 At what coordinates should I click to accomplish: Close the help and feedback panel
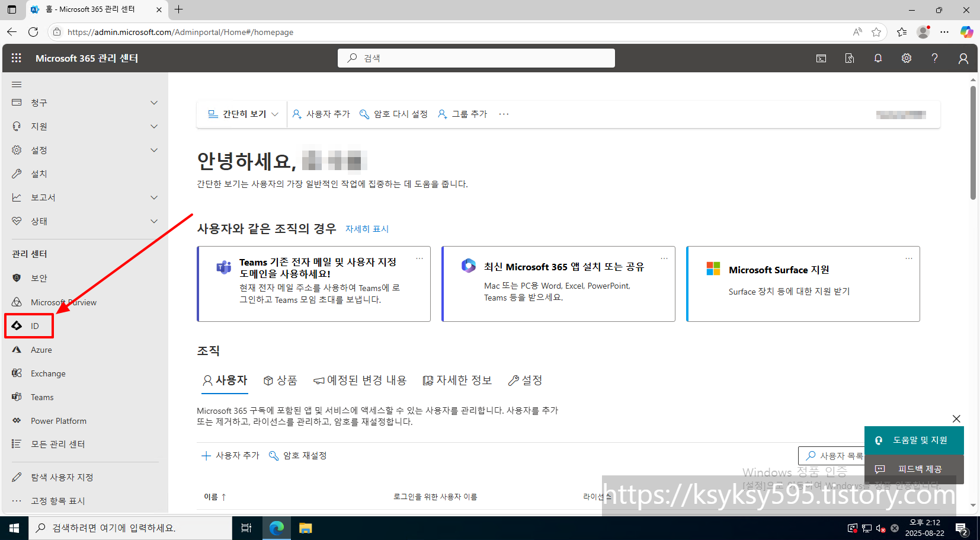(x=956, y=418)
